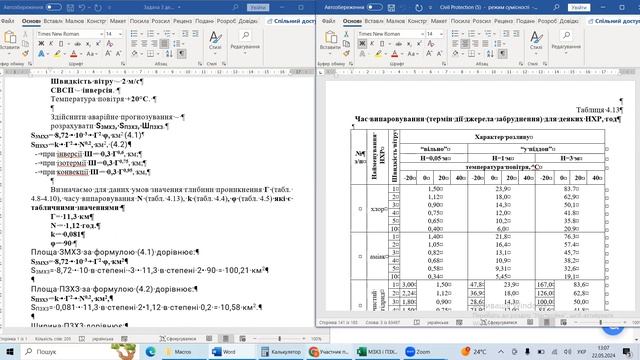Click Увійти sign-in button in Civil Protection window
The width and height of the screenshot is (640, 360).
579,7
